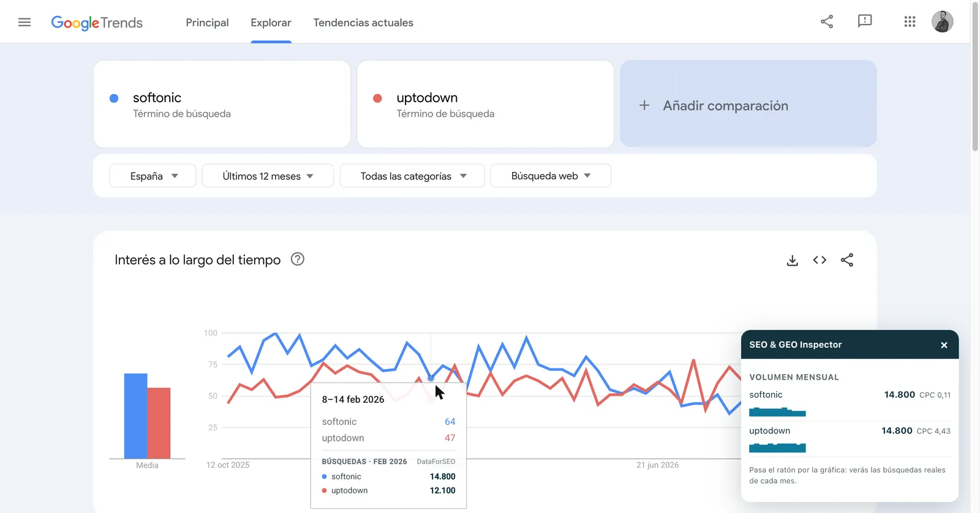Image resolution: width=980 pixels, height=513 pixels.
Task: Click the 8–14 feb 2026 tooltip date
Action: tap(353, 399)
